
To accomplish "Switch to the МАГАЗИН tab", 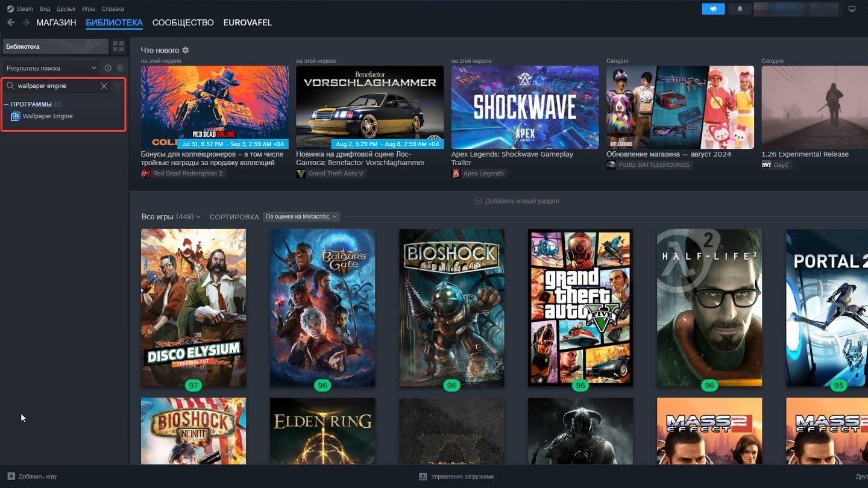I will pos(56,22).
